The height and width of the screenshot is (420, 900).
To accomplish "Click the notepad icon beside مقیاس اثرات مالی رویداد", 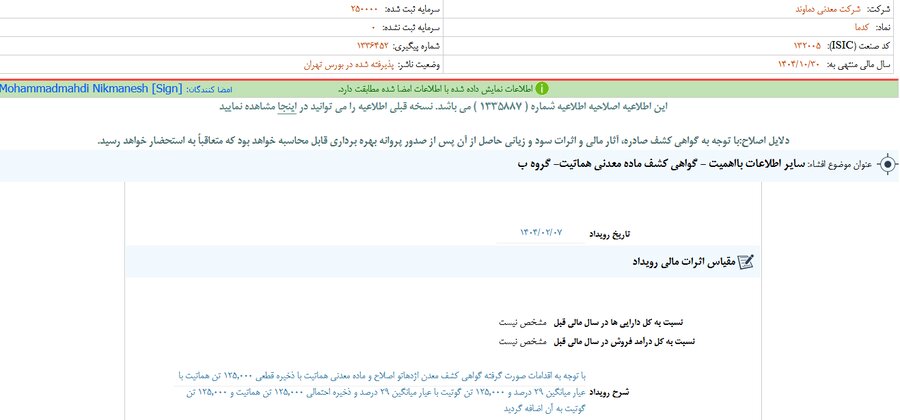I will (x=745, y=262).
